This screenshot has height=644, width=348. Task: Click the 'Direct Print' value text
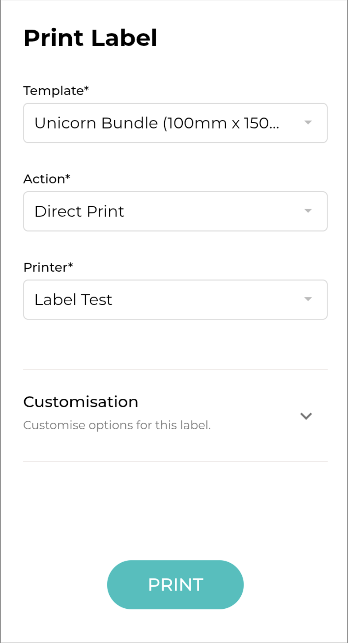pos(79,211)
